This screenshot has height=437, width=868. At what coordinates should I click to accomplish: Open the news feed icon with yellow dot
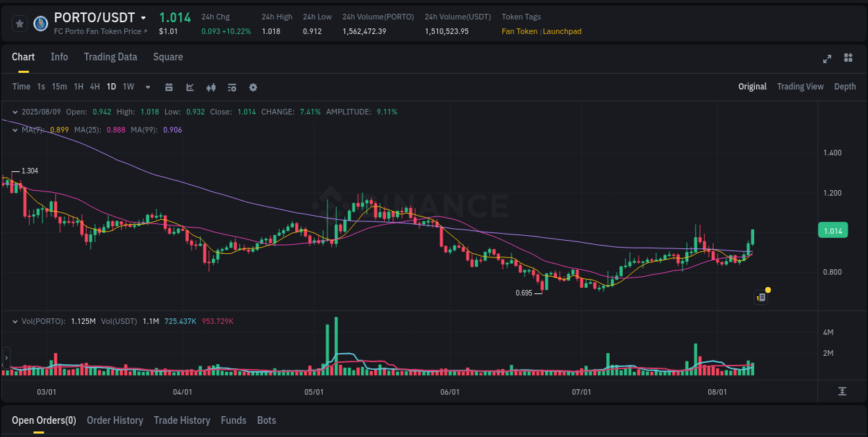pos(760,297)
